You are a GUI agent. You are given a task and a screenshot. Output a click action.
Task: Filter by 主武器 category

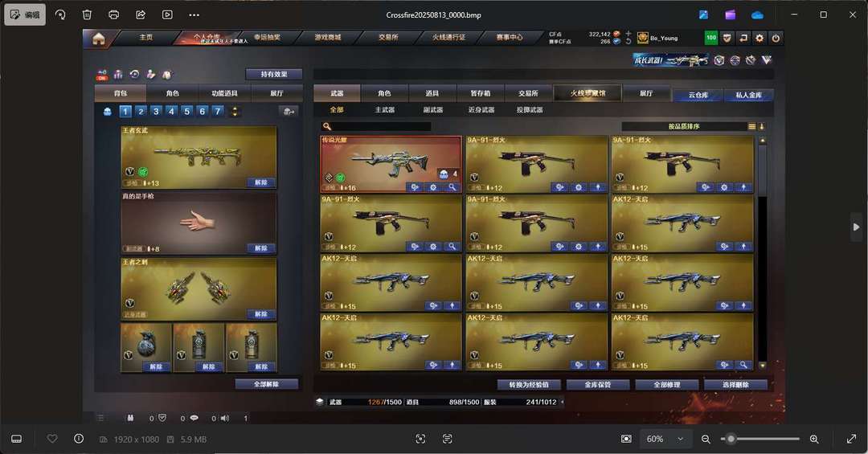point(385,109)
